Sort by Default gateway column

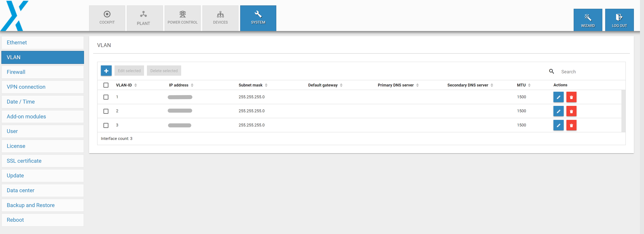pos(325,85)
